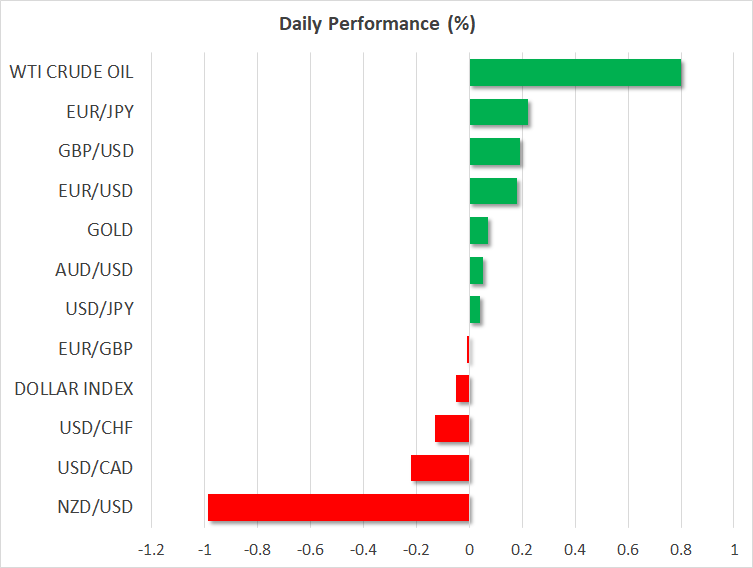Image resolution: width=753 pixels, height=568 pixels.
Task: Click the 0 value axis label
Action: (x=469, y=550)
